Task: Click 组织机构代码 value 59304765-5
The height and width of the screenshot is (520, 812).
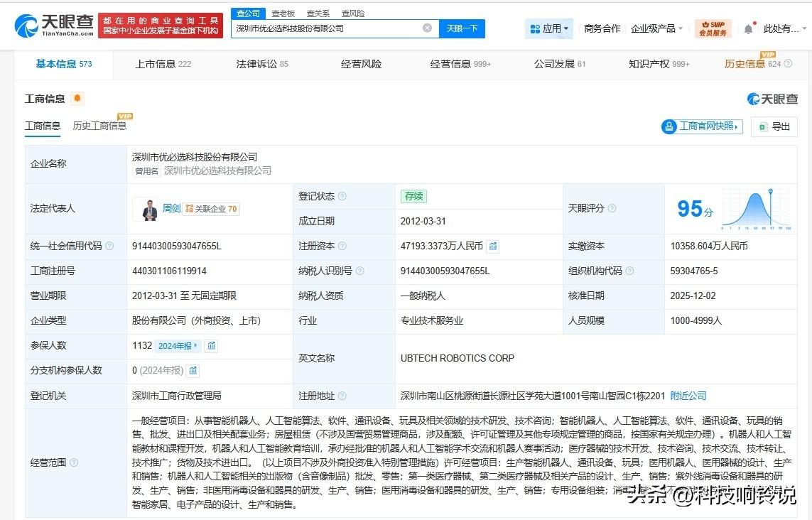Action: [694, 271]
